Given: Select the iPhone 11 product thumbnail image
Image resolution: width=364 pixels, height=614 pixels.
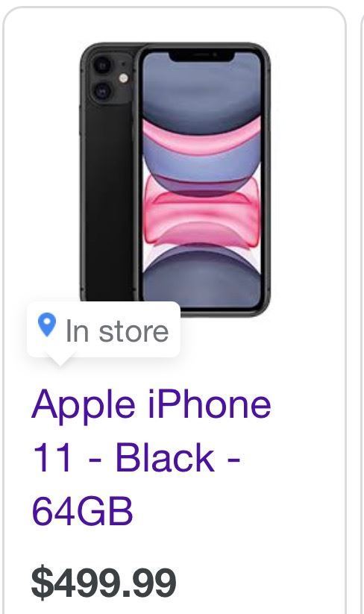Looking at the screenshot, I should point(175,179).
